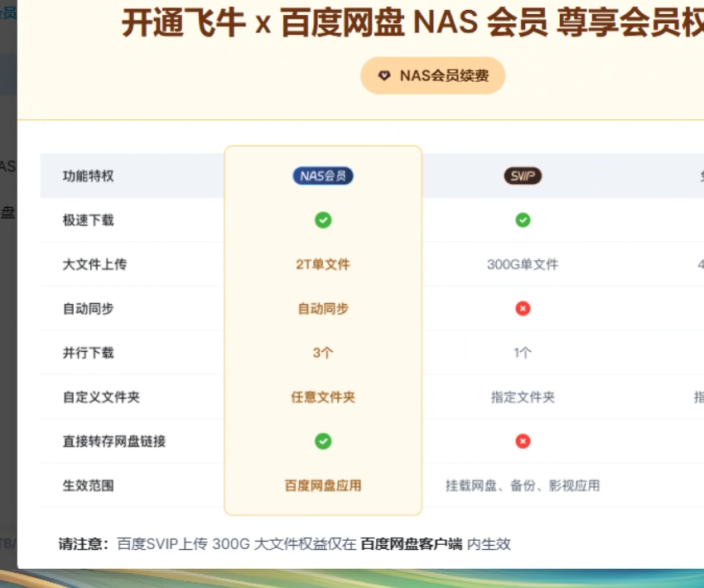Click the NAS会员续费 renewal button
This screenshot has width=704, height=588.
(432, 75)
